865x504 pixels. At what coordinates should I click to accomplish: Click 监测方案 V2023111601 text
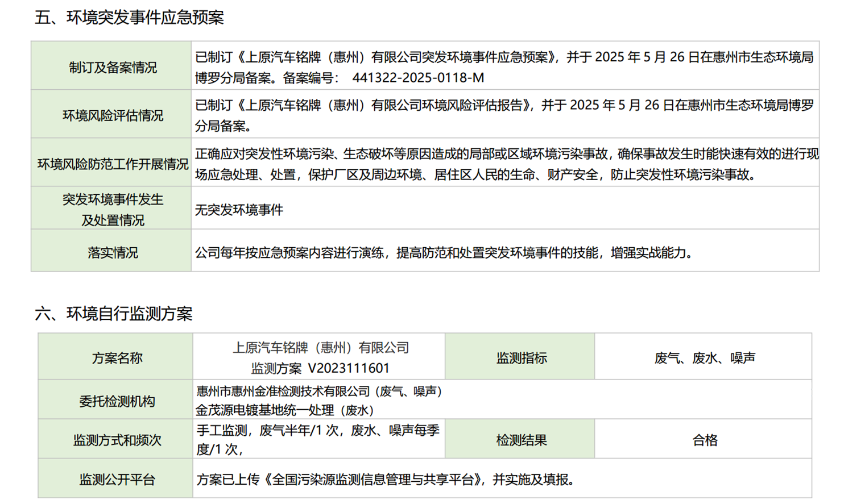[320, 368]
